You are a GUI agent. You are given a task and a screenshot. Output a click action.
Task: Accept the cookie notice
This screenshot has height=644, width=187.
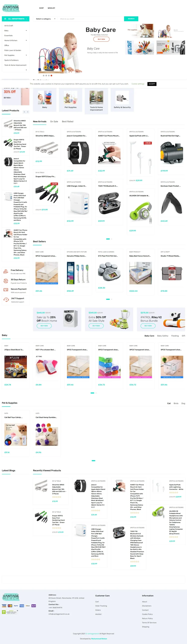click(x=152, y=84)
